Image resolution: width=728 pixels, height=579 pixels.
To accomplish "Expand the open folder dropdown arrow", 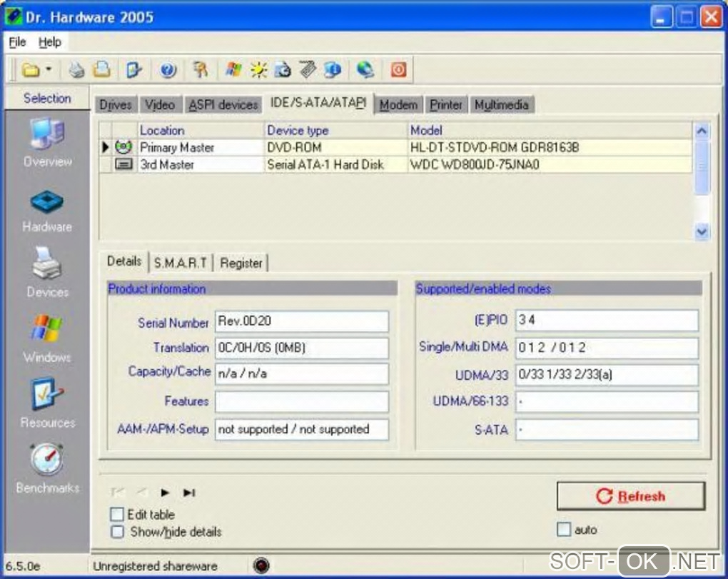I will pos(49,70).
